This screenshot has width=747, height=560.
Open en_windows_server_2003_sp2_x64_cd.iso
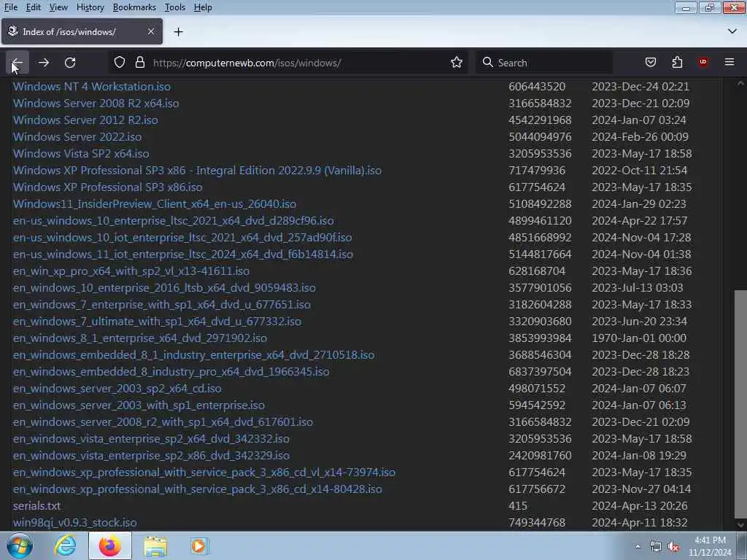click(117, 389)
